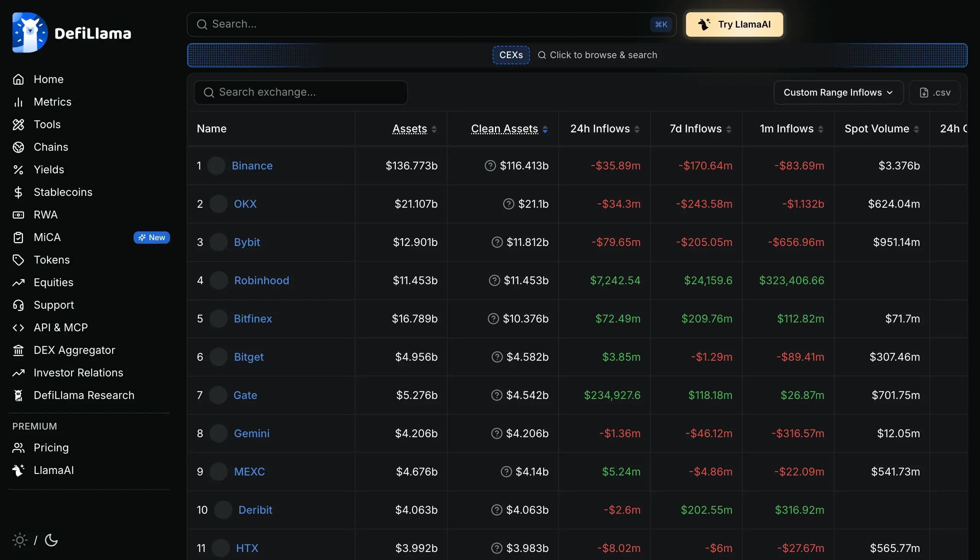
Task: Click browse & search banner text
Action: click(x=603, y=55)
